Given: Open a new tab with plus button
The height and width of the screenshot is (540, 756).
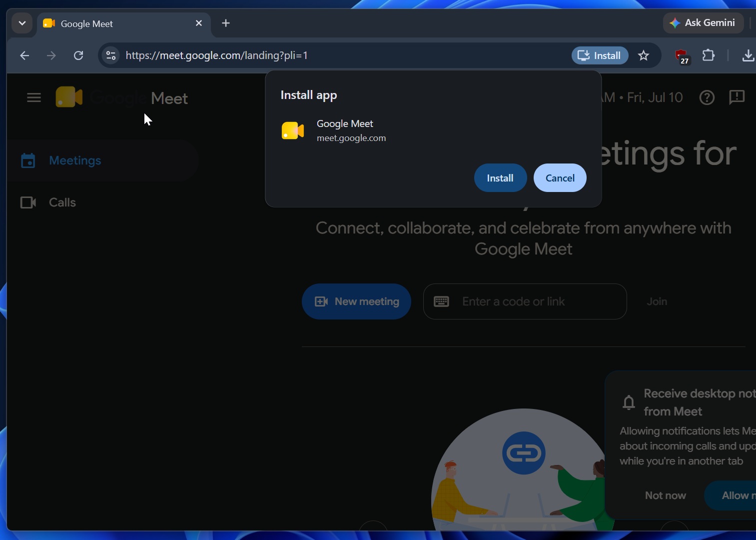Looking at the screenshot, I should tap(226, 23).
